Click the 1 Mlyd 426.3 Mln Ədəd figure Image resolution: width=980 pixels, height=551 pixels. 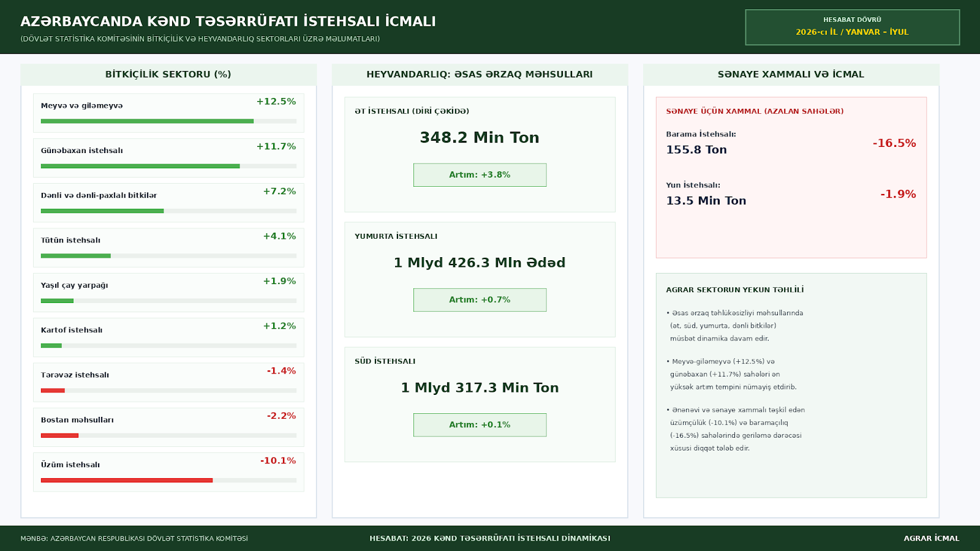[x=480, y=263]
